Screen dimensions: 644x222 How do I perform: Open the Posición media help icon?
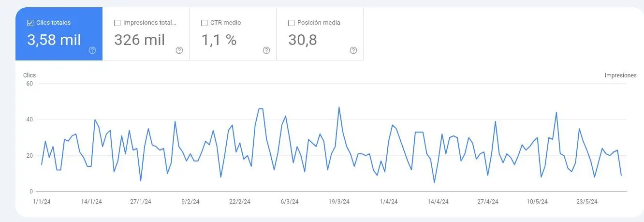pos(353,50)
